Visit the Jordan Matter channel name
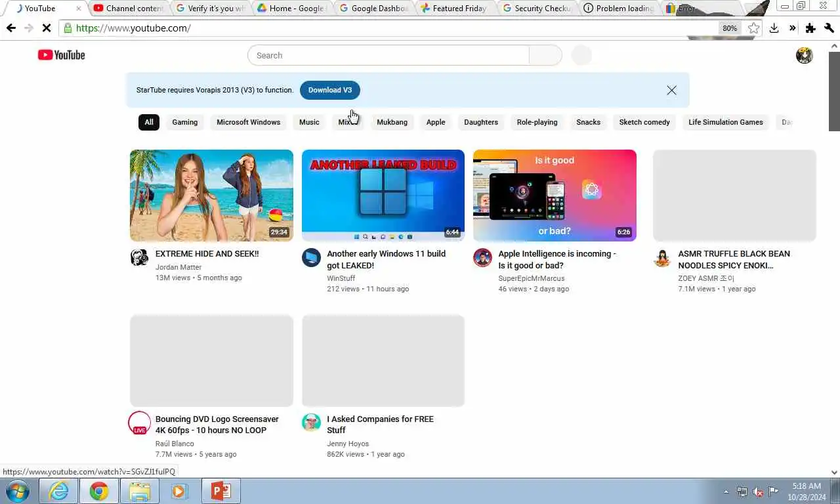 tap(178, 267)
